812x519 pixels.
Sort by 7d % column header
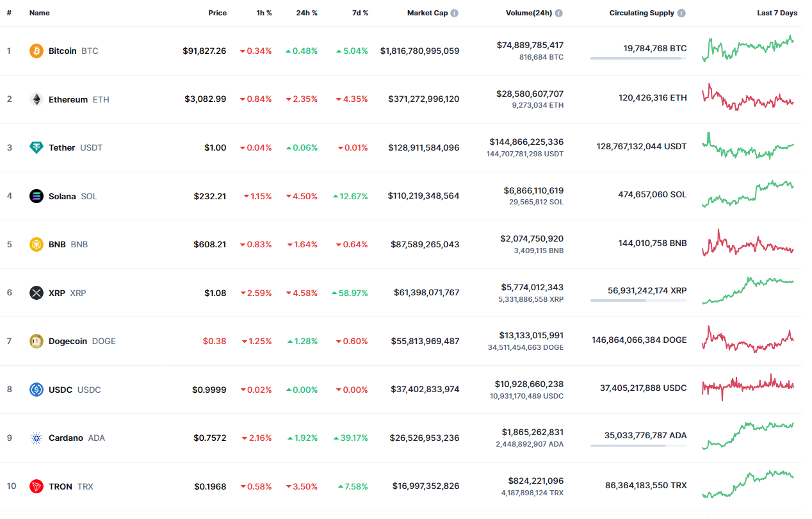(359, 13)
